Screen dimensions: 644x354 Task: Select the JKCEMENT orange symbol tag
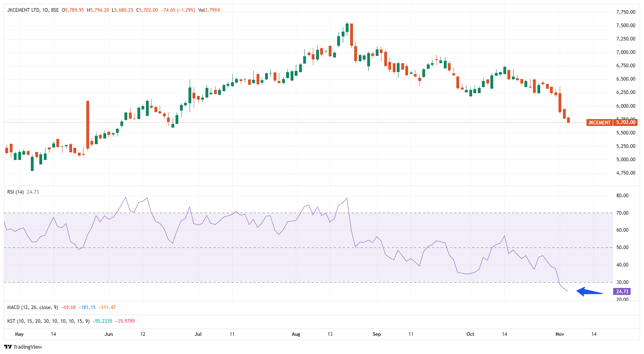tap(599, 122)
